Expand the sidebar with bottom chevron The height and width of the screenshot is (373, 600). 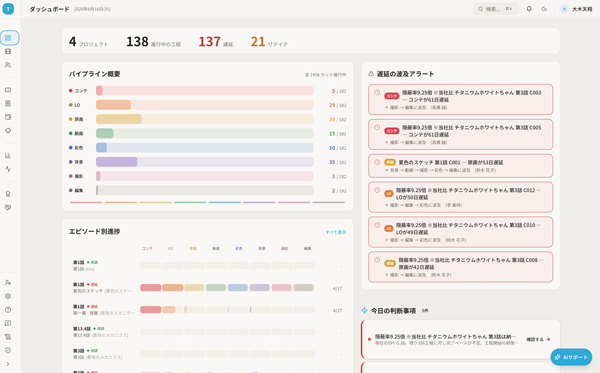pos(8,364)
